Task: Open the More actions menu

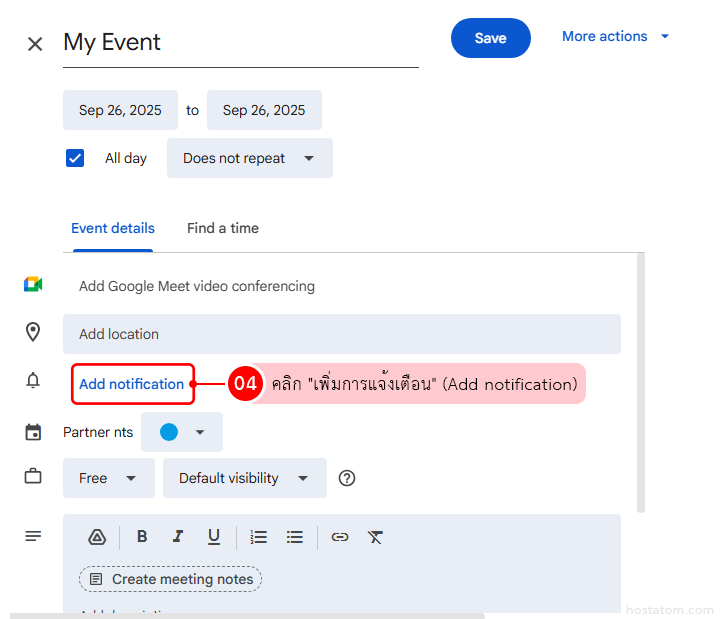Action: click(x=615, y=37)
